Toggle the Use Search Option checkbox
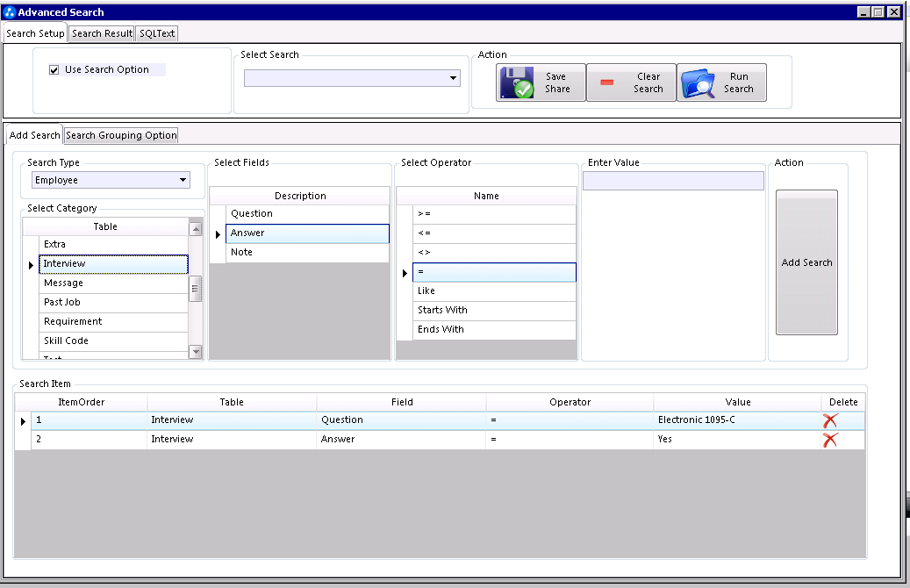This screenshot has width=910, height=588. [x=54, y=69]
